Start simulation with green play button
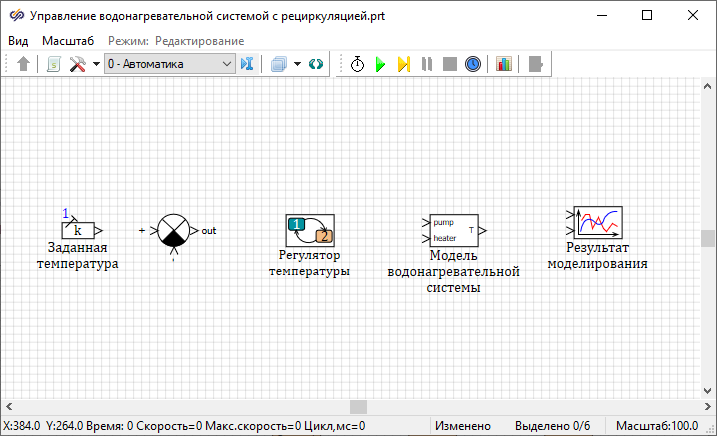Viewport: 717px width, 436px height. pyautogui.click(x=380, y=64)
